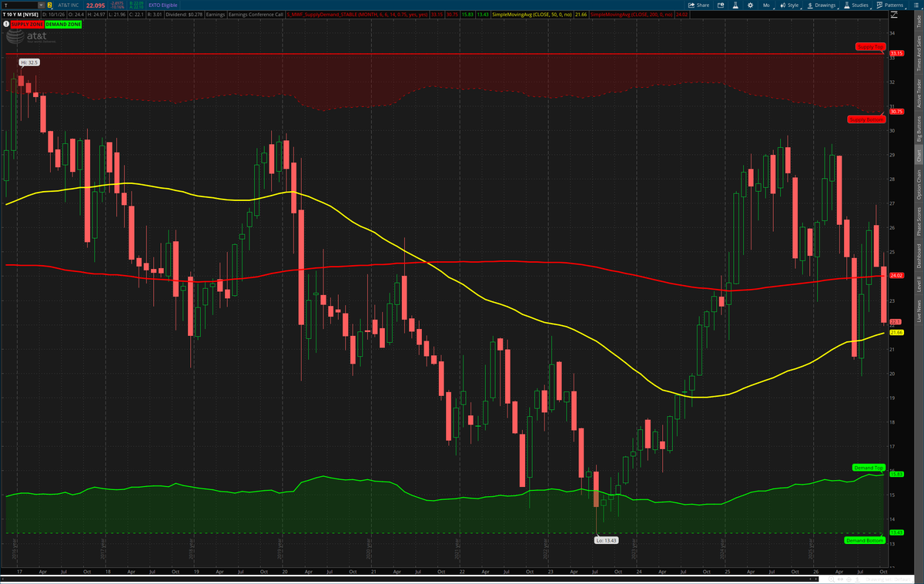Screen dimensions: 924x584
Task: Click the 21.66 yellow price axis label
Action: [896, 332]
